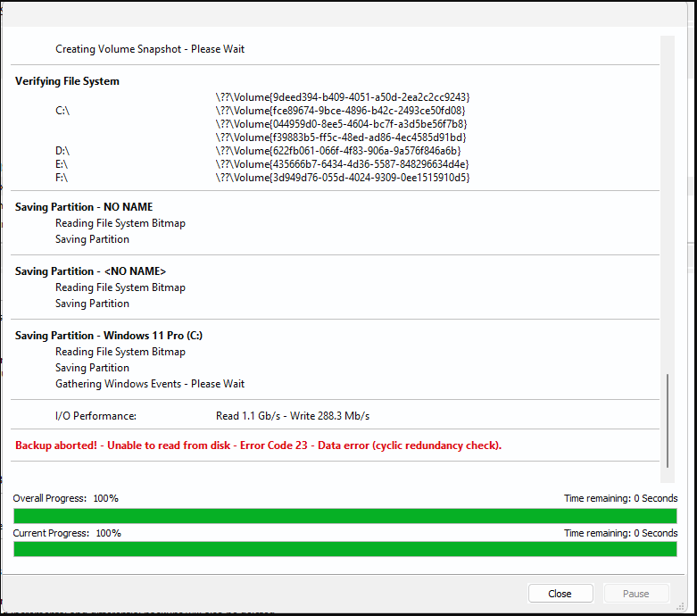Screen dimensions: 697x616
Task: Click the disabled Pause button
Action: pos(635,594)
